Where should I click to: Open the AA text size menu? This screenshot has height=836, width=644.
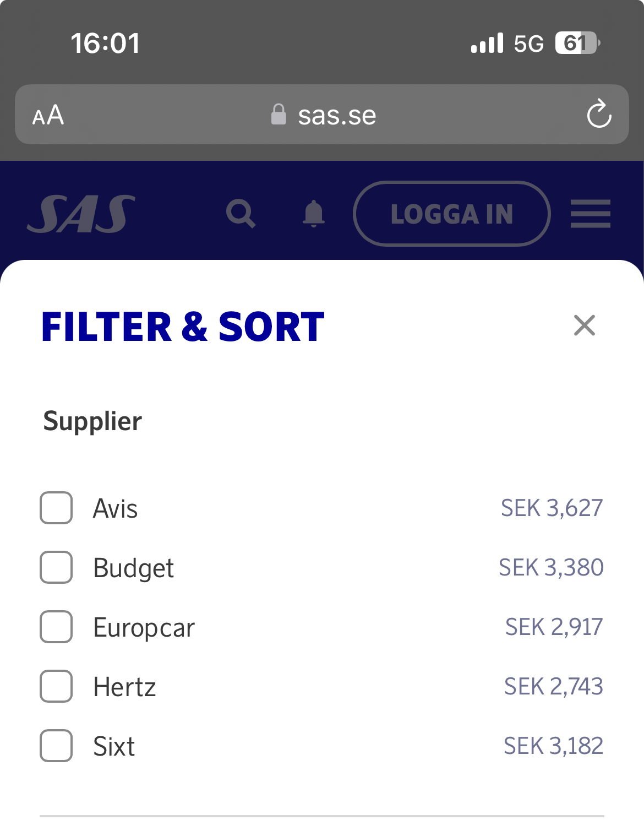(48, 116)
